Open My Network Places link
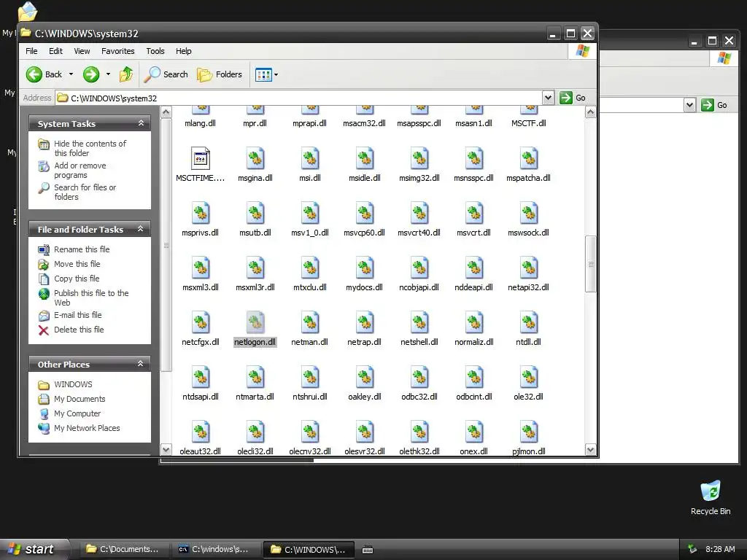The image size is (747, 560). click(87, 428)
